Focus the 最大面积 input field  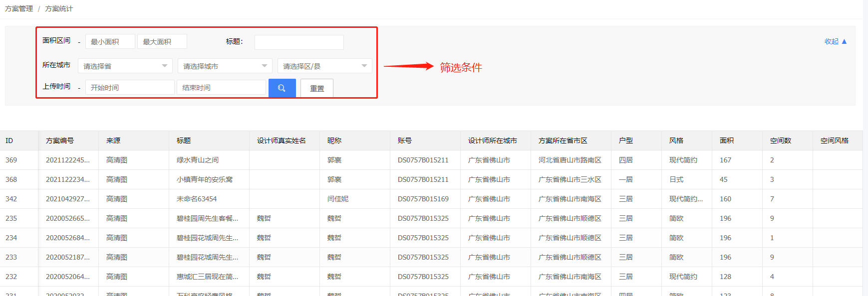point(162,42)
